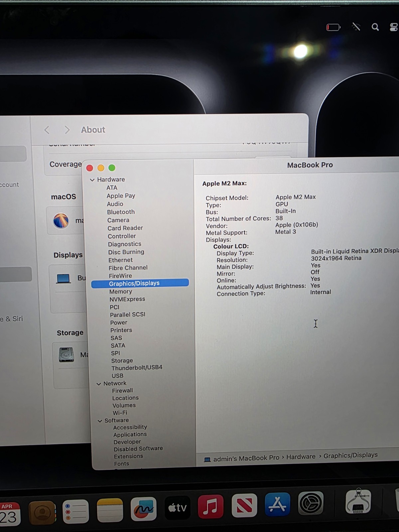
Task: Go forward in System Settings
Action: (67, 130)
